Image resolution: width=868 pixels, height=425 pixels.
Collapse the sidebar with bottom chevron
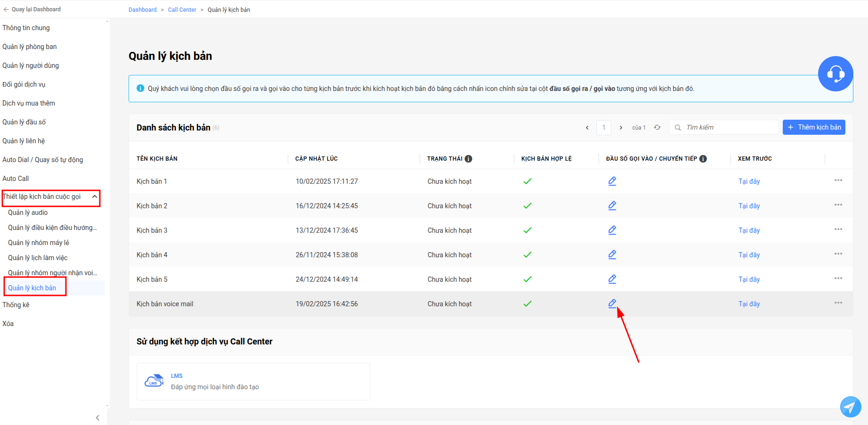[x=97, y=418]
